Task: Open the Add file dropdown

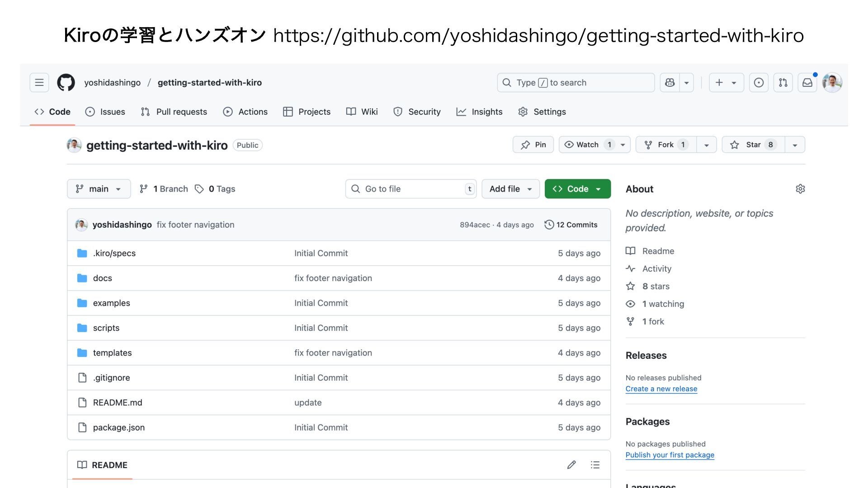Action: tap(510, 189)
